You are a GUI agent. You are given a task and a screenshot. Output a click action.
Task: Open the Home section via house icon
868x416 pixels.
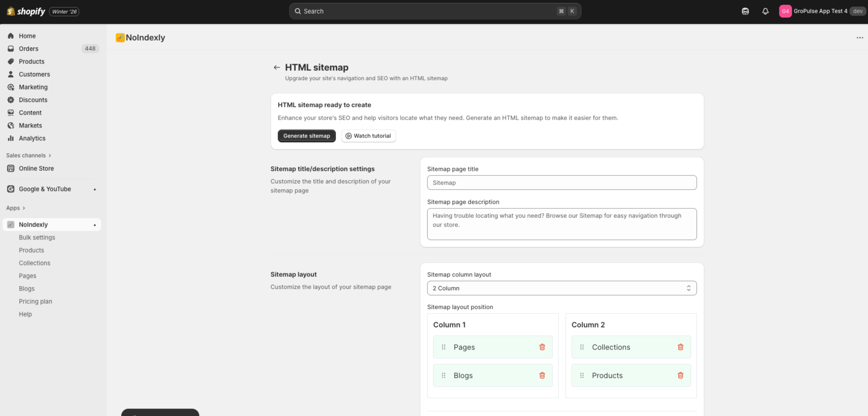(11, 36)
